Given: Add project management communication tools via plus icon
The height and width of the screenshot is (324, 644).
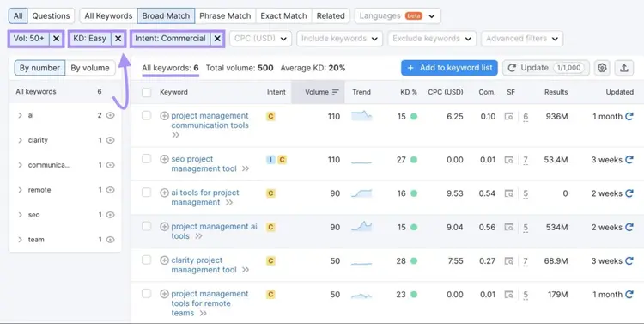Looking at the screenshot, I should pyautogui.click(x=164, y=116).
